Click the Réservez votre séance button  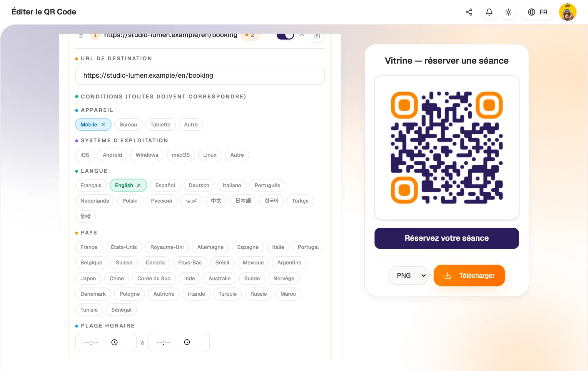447,238
